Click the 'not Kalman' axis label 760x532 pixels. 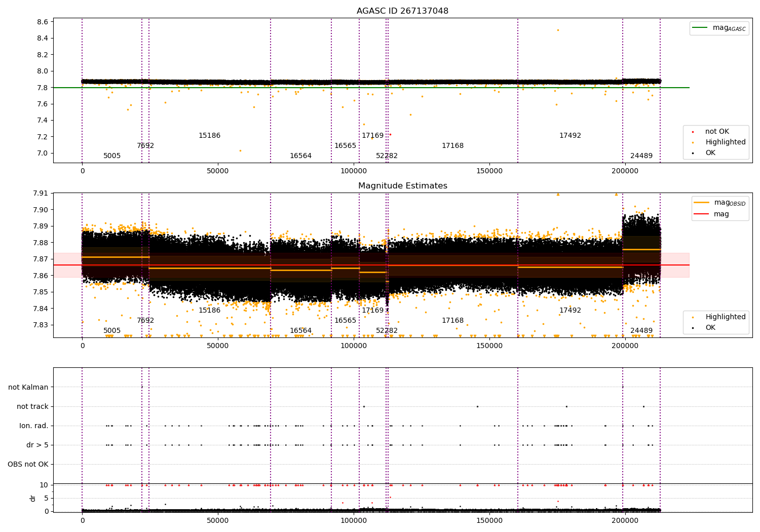coord(28,387)
